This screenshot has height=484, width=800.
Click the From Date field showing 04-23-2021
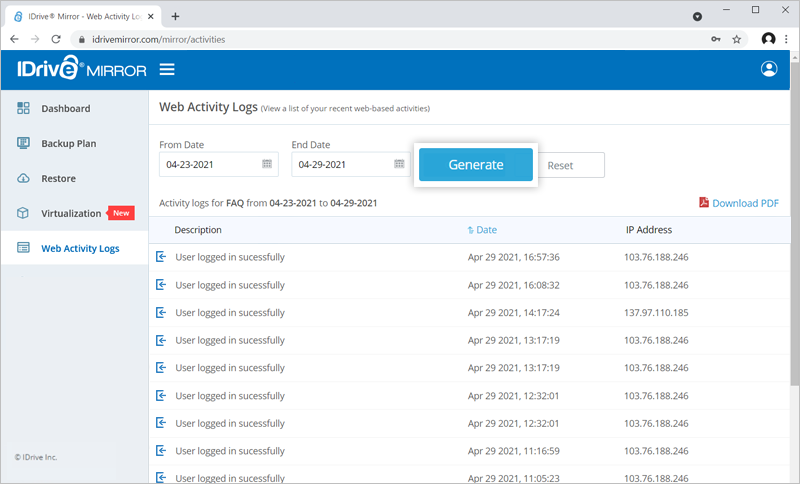(x=218, y=164)
